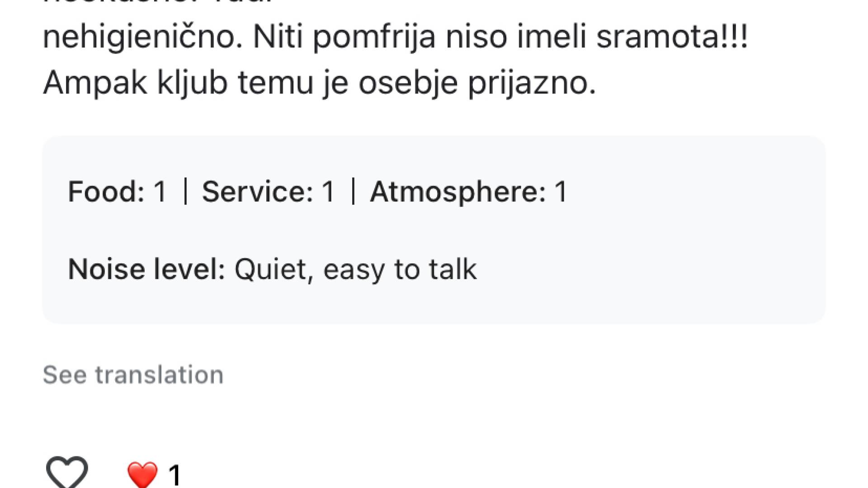
Task: Click the Atmosphere rating label
Action: pyautogui.click(x=458, y=191)
